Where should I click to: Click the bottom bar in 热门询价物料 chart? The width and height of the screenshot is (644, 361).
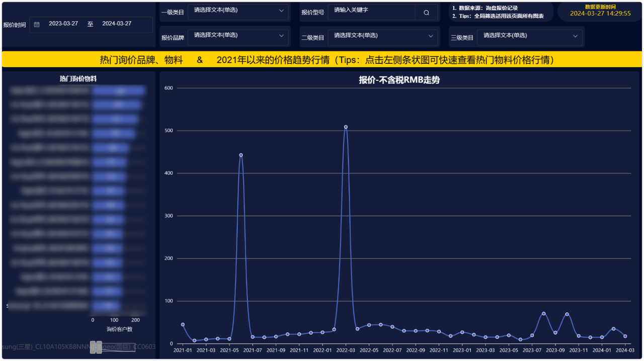click(107, 306)
